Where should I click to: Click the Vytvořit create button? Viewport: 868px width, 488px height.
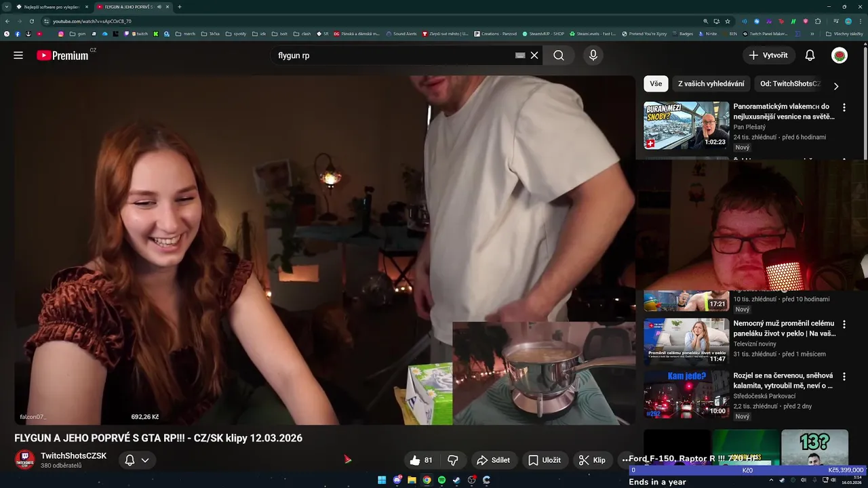pos(768,56)
